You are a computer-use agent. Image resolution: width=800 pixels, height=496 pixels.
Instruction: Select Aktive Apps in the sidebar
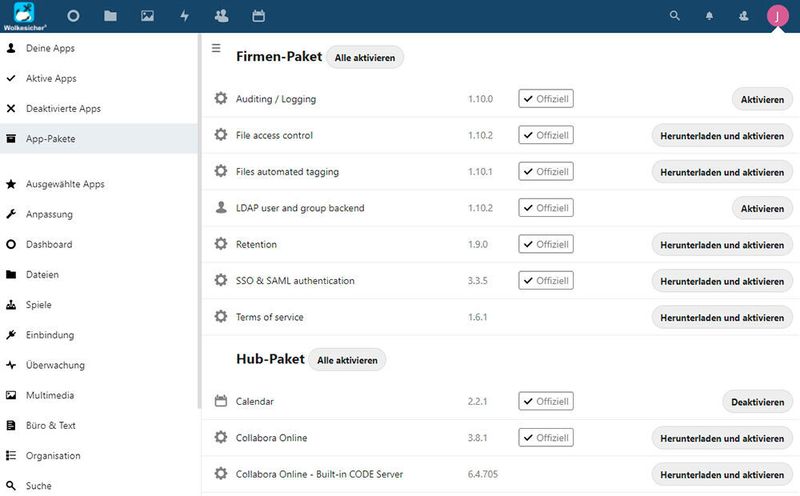point(99,79)
